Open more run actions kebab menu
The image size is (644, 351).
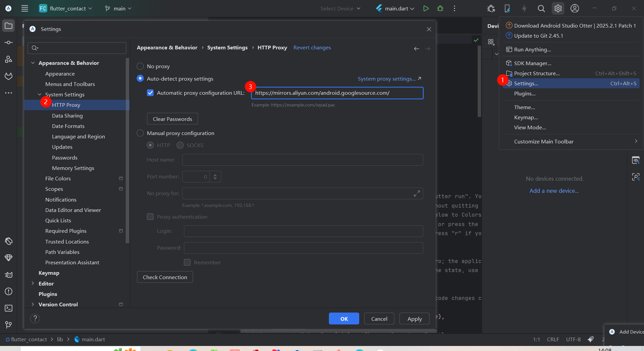(x=454, y=8)
